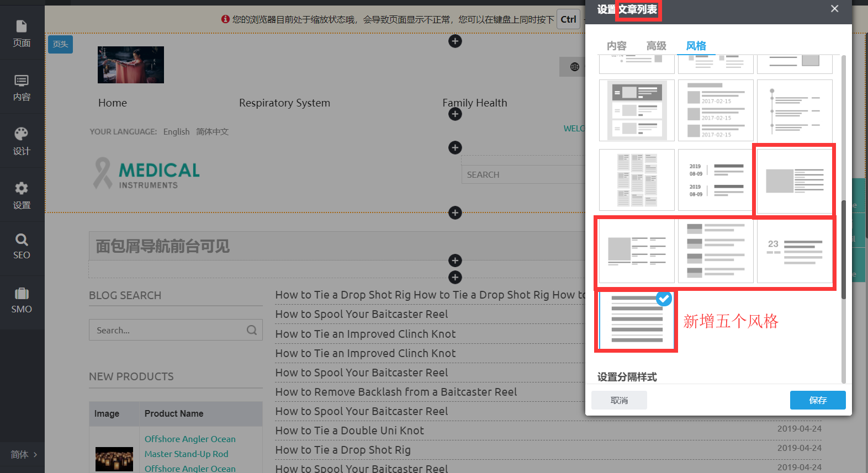Open the 设置 gear settings panel
The width and height of the screenshot is (868, 473).
[22, 195]
